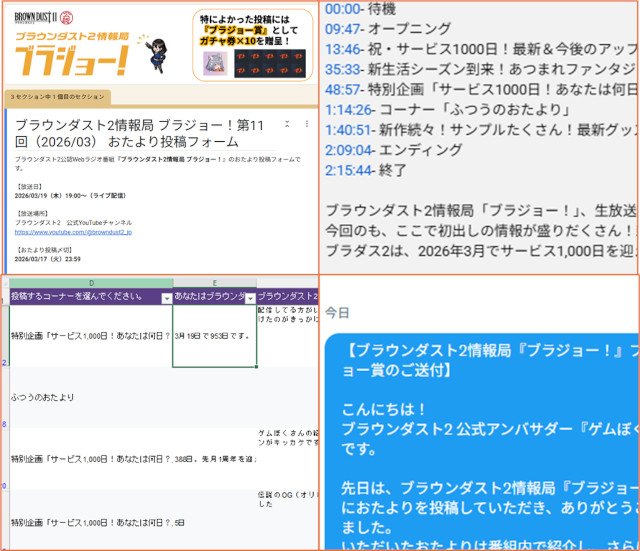640x551 pixels.
Task: Collapse the form title section chevron
Action: pos(287,124)
